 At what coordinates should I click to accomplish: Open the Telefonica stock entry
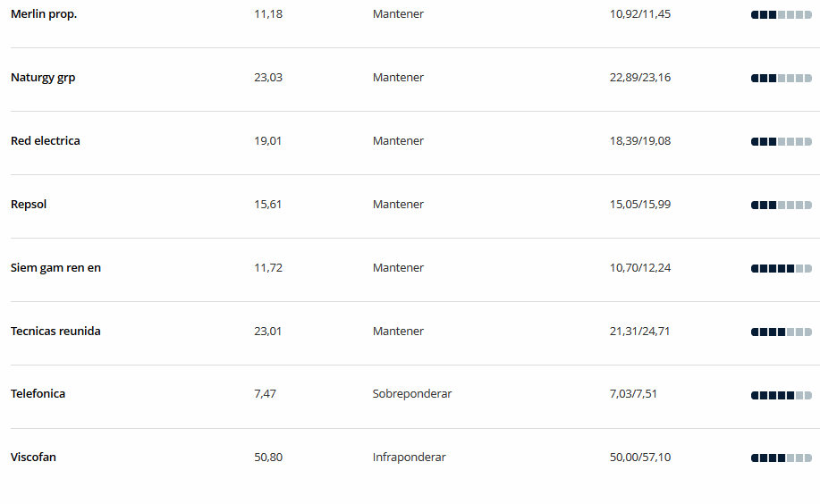point(38,394)
